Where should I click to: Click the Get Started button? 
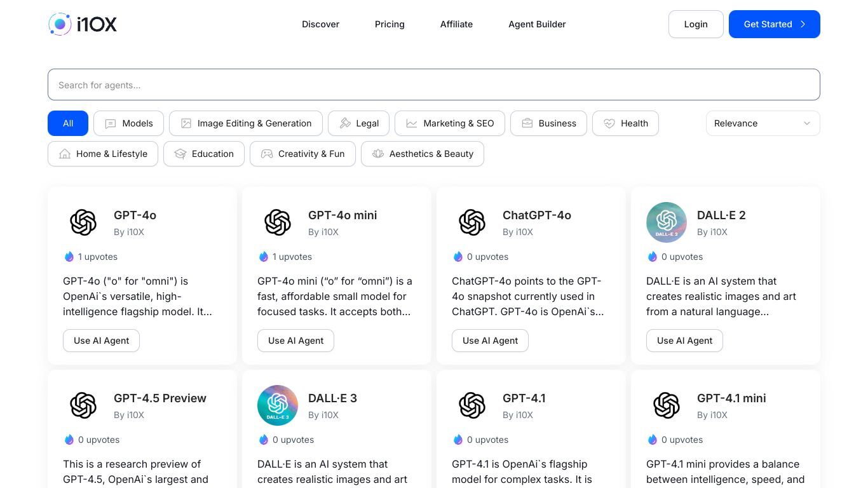point(774,24)
